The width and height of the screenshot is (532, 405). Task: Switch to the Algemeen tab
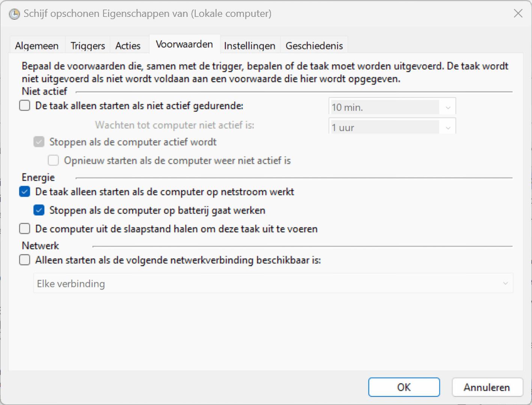click(37, 45)
